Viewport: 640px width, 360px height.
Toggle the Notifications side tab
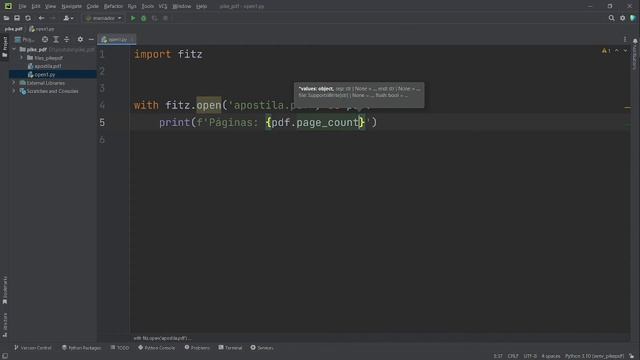635,55
